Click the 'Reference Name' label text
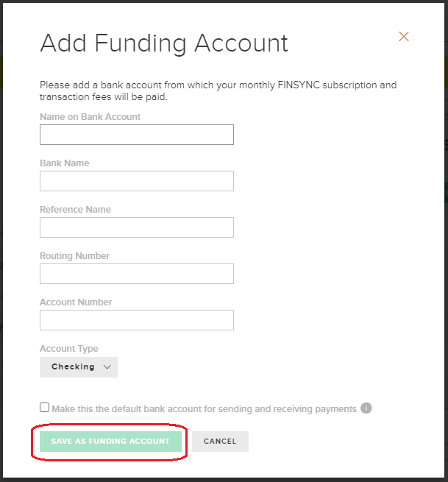 (x=75, y=209)
